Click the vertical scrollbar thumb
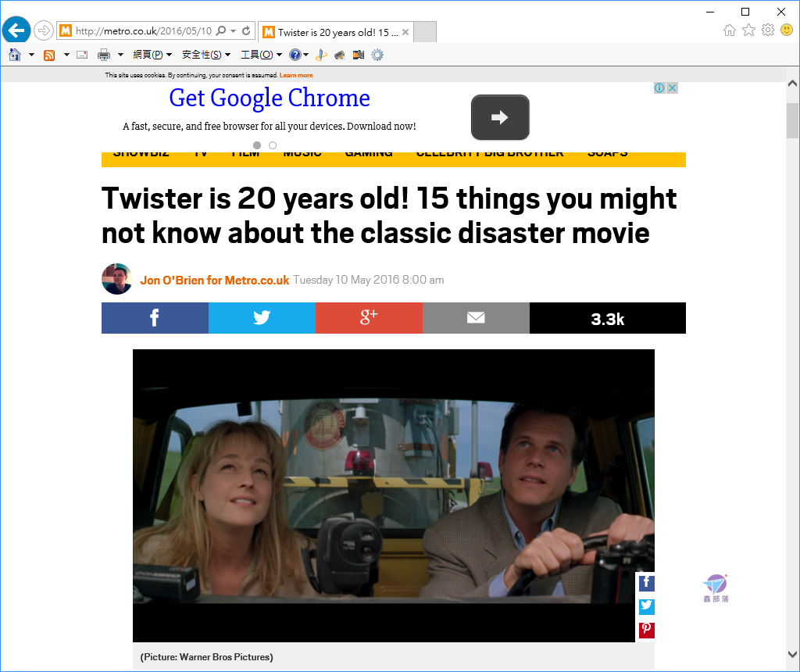800x672 pixels. tap(792, 120)
